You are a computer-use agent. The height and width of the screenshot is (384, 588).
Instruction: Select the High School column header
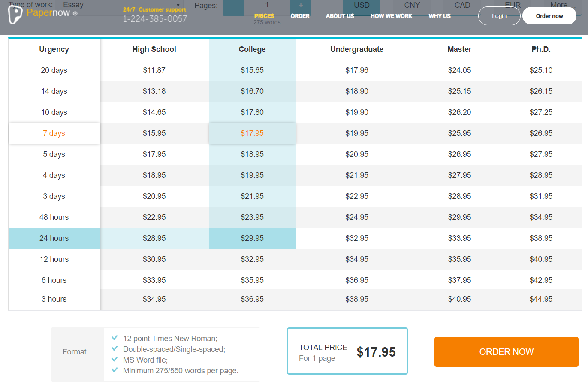tap(154, 49)
